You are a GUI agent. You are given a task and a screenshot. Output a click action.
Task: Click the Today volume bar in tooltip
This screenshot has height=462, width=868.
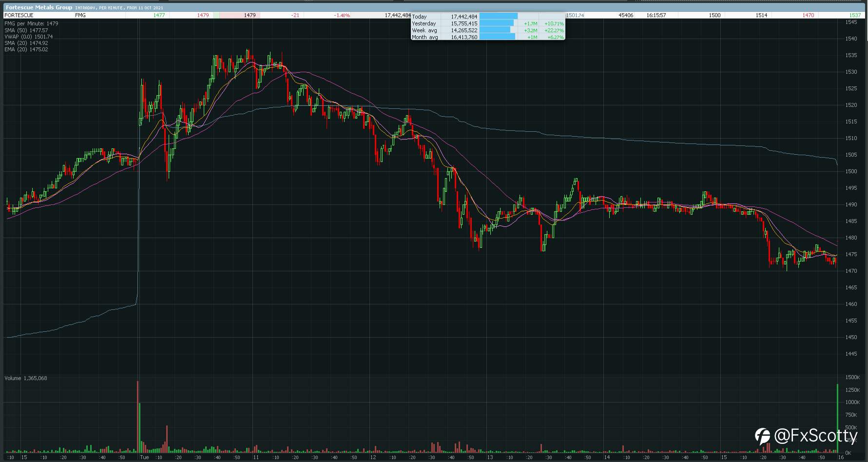tap(499, 17)
